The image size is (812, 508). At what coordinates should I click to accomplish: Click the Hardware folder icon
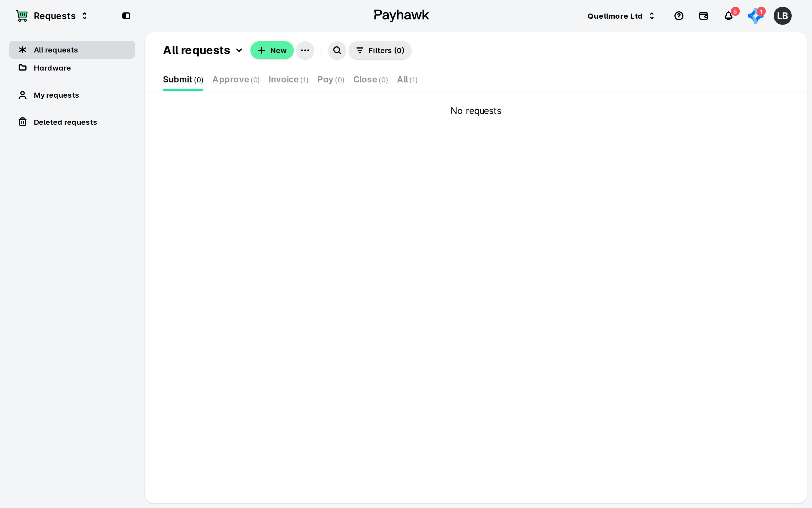[23, 68]
